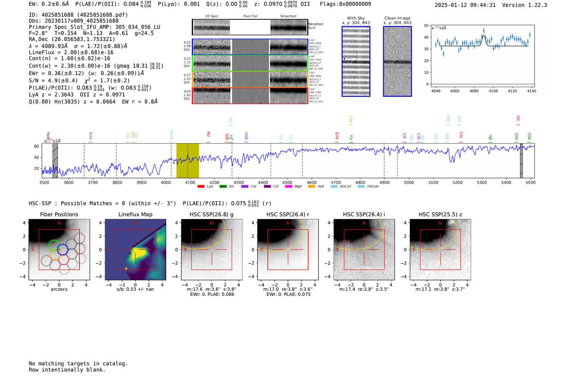Image resolution: width=576 pixels, height=392 pixels.
Task: Select the 'Flags:0x00000009' text
Action: (345, 4)
